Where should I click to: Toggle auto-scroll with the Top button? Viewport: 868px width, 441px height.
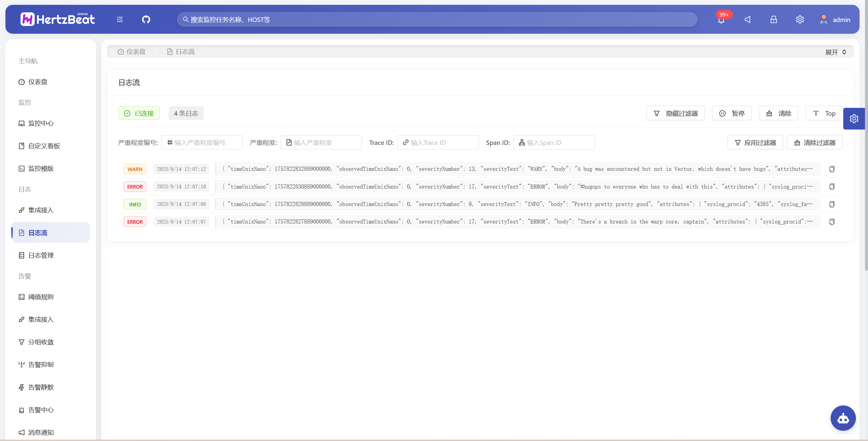824,114
